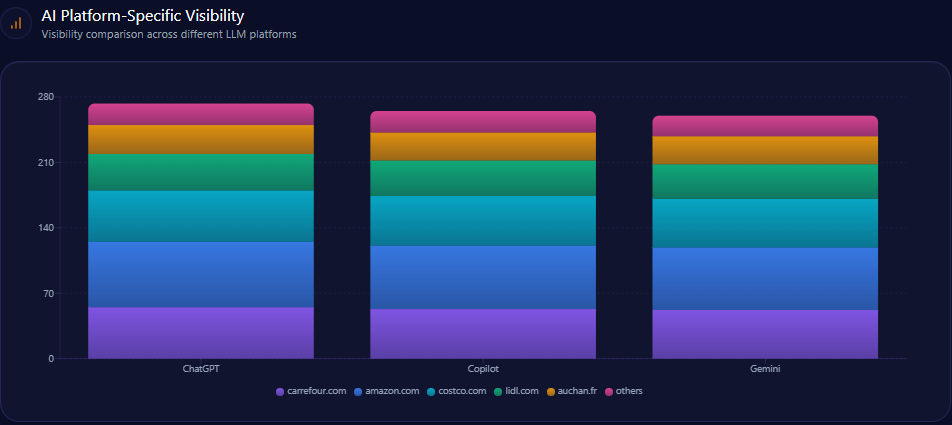Viewport: 952px width, 425px height.
Task: Select the ChatGPT x-axis label
Action: [x=201, y=369]
